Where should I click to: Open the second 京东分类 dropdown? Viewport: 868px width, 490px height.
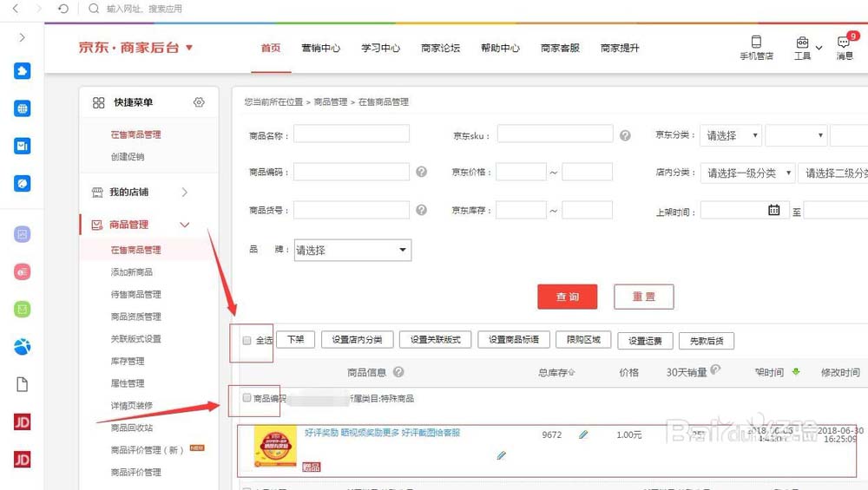pyautogui.click(x=796, y=135)
